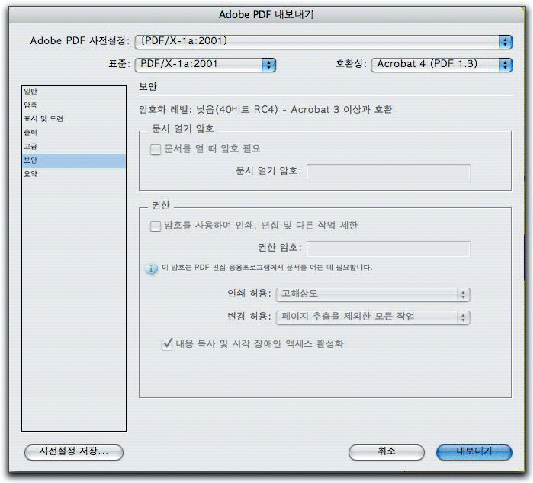Click the 암호화 레벨 text line
533x483 pixels.
(x=266, y=109)
